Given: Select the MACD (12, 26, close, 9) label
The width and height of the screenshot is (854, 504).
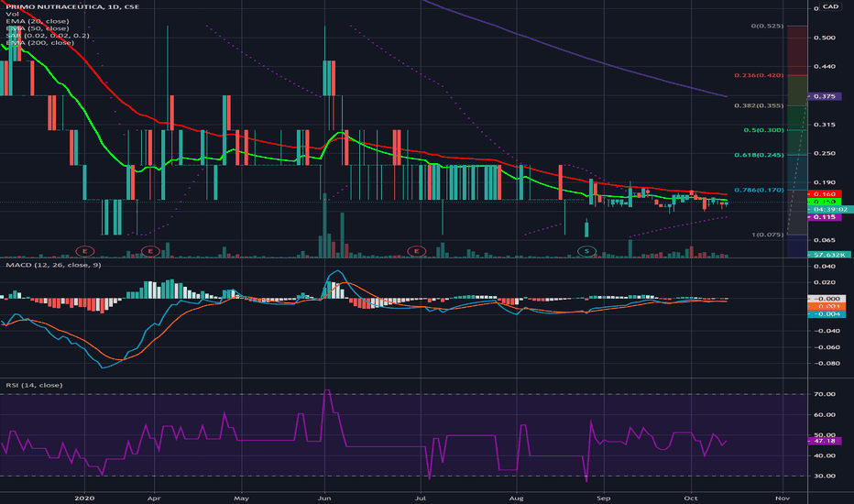Looking at the screenshot, I should [x=53, y=265].
